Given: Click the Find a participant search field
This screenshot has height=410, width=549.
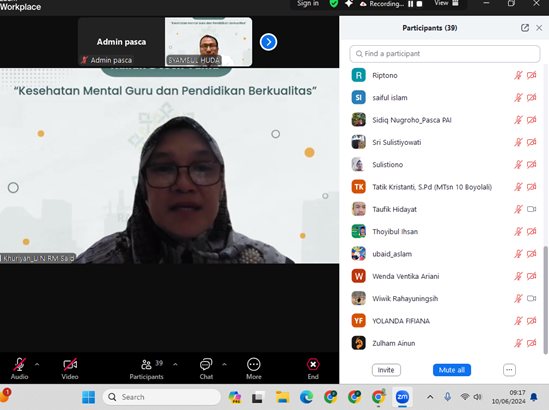Looking at the screenshot, I should [445, 54].
